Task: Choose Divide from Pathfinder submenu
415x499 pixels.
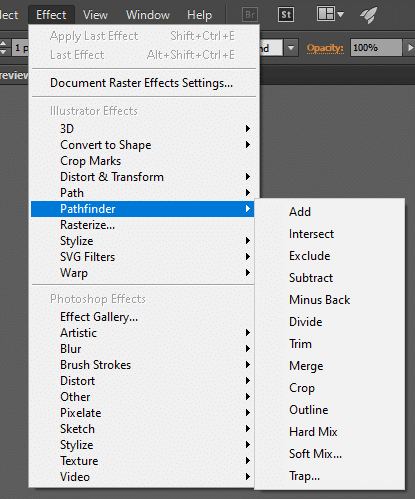Action: (x=330, y=322)
